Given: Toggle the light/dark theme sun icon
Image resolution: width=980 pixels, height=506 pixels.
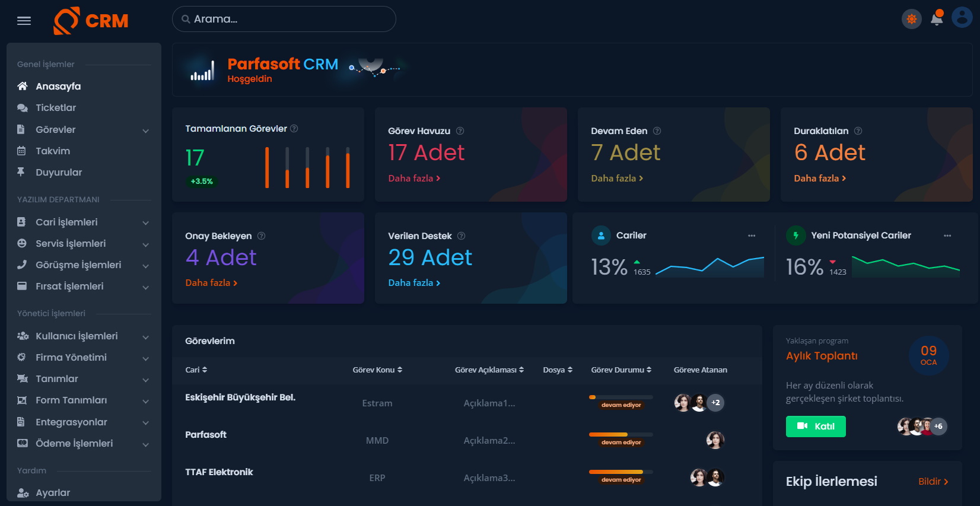Looking at the screenshot, I should click(x=912, y=19).
